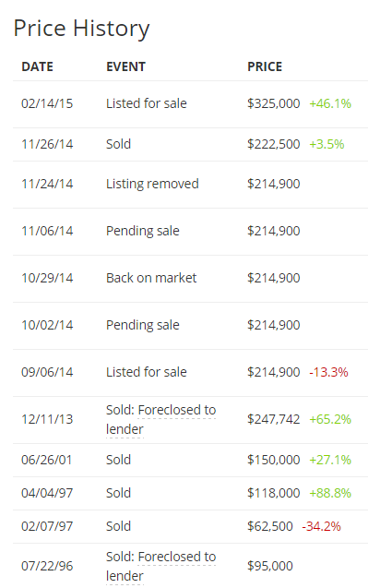
Task: Select the 11/26/14 Sold event
Action: tap(118, 144)
